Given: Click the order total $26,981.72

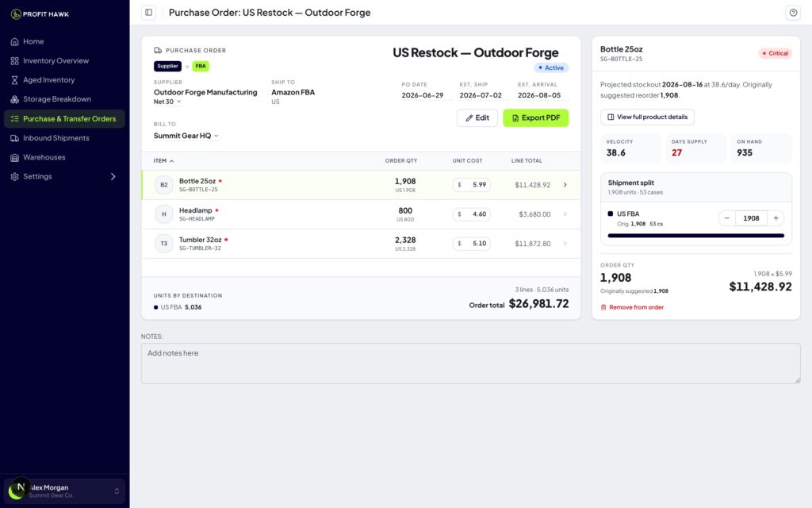Looking at the screenshot, I should point(538,304).
